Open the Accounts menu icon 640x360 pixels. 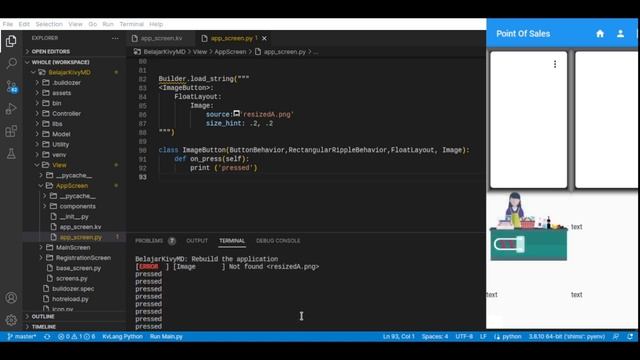11,298
